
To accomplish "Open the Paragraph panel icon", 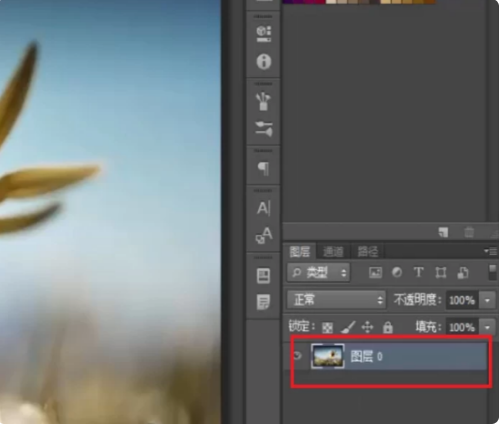I will [263, 168].
